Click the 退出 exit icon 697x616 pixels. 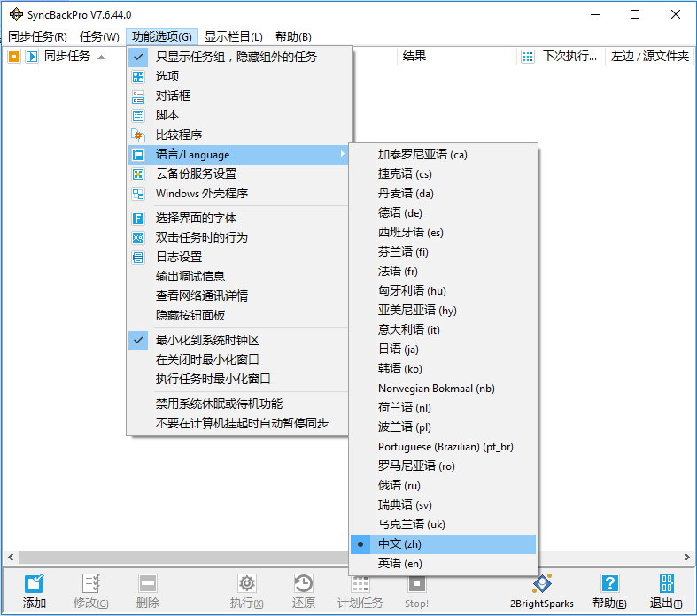666,583
